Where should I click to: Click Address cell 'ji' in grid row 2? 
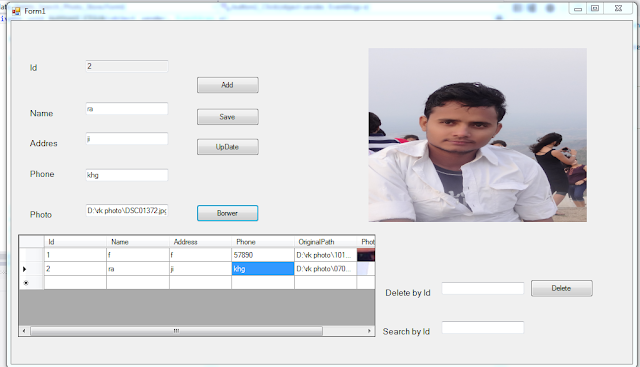200,269
